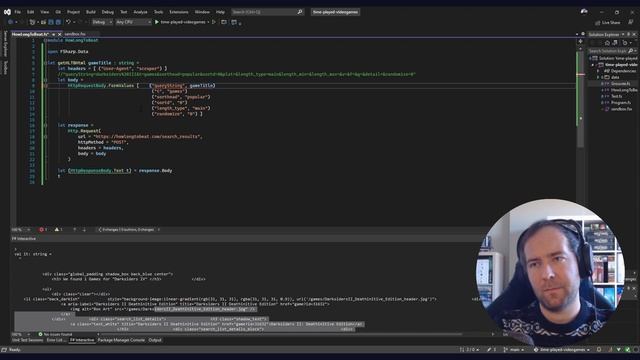This screenshot has height=360, width=640.
Task: Click the navigate backward toolbar icon
Action: 11,22
